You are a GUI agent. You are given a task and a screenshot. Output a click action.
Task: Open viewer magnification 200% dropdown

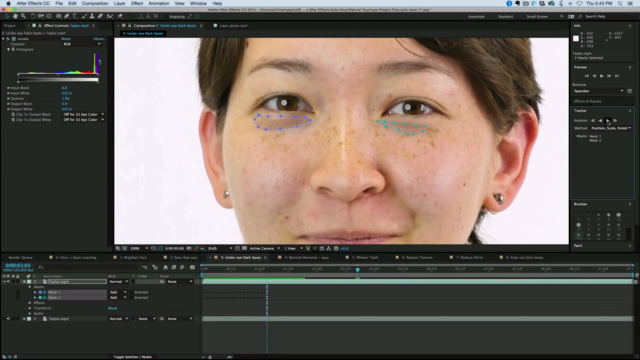coord(139,248)
